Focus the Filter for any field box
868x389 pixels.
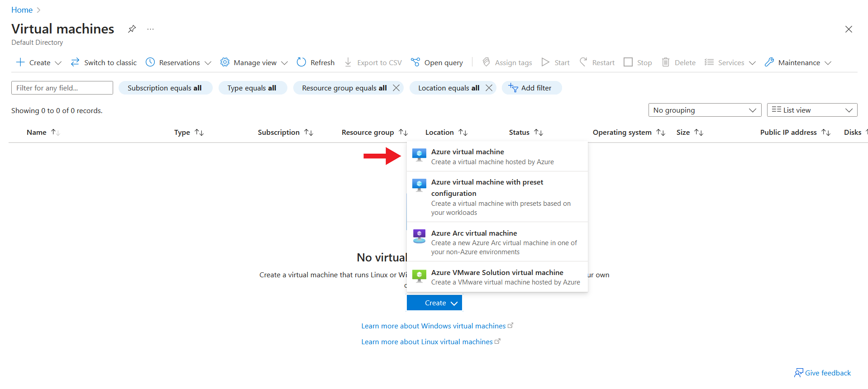point(62,88)
